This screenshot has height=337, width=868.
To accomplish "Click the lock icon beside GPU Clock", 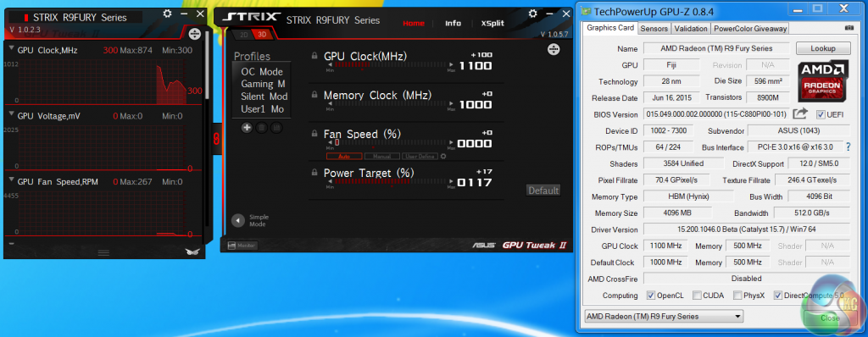I will click(x=314, y=55).
